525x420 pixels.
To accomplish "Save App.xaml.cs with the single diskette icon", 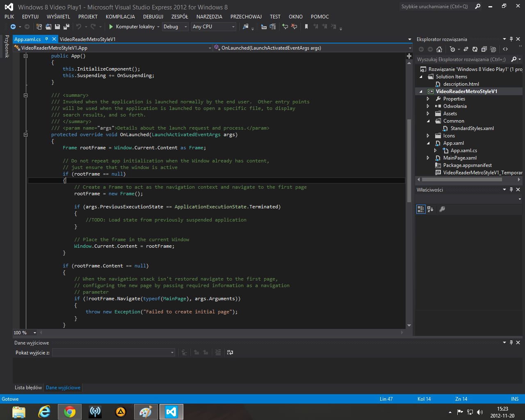I will click(57, 27).
